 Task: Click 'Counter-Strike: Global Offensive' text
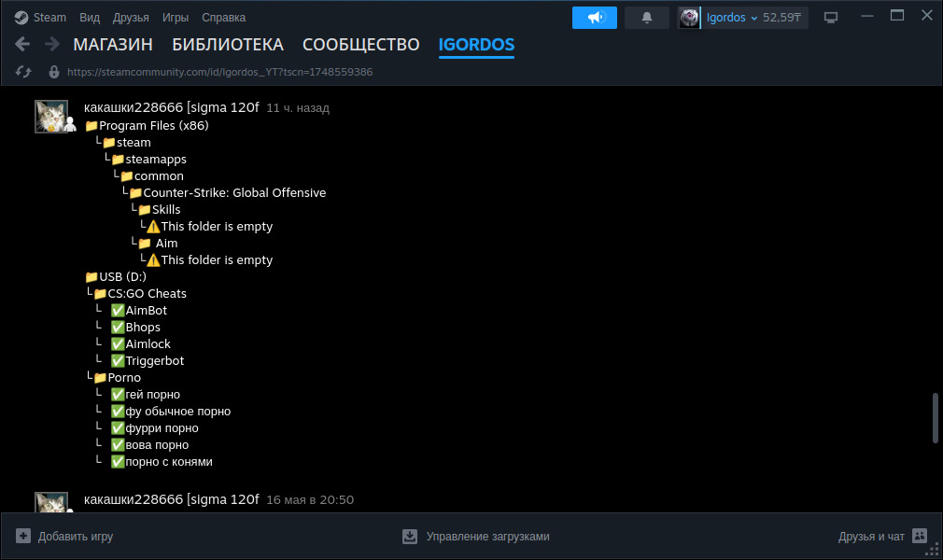tap(234, 193)
